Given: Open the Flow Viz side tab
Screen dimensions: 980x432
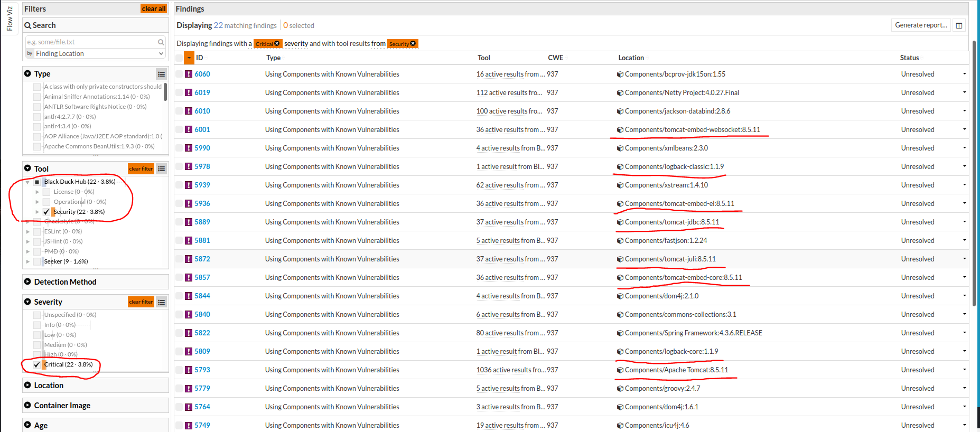Looking at the screenshot, I should 10,18.
